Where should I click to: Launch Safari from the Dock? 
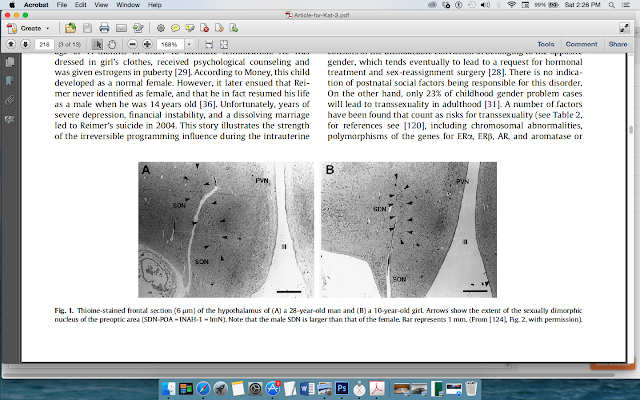(x=203, y=389)
